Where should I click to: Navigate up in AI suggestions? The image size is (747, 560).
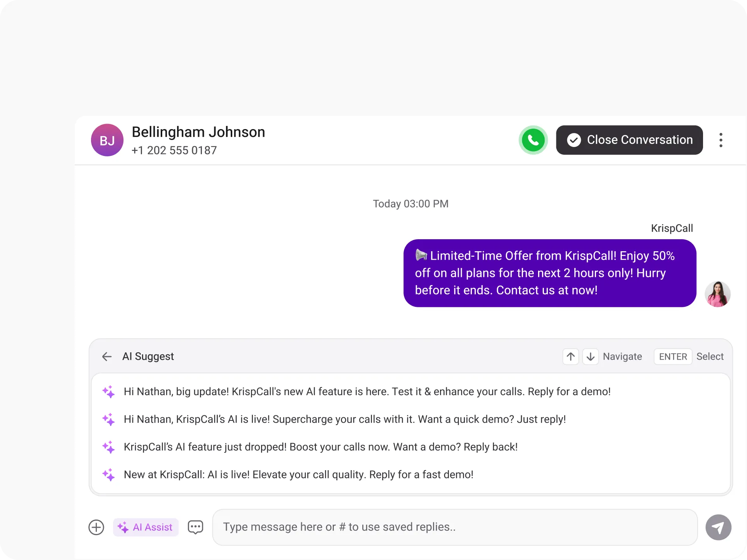(x=571, y=357)
